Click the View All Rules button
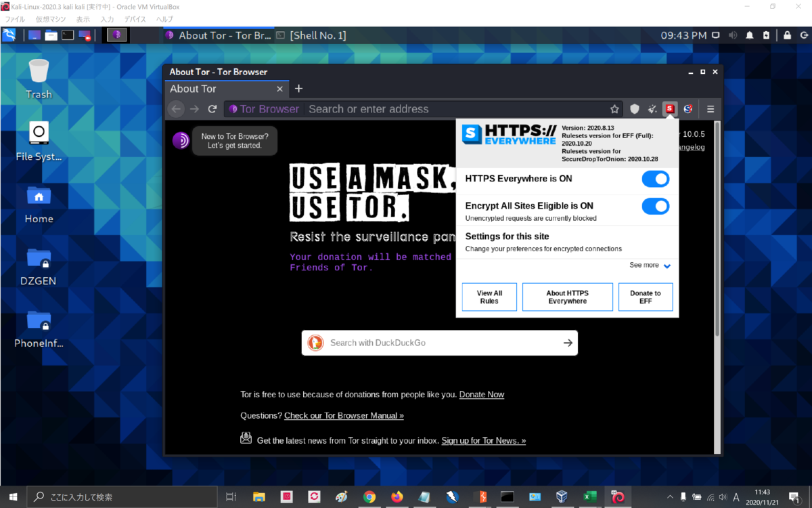Viewport: 812px width, 508px height. [489, 297]
